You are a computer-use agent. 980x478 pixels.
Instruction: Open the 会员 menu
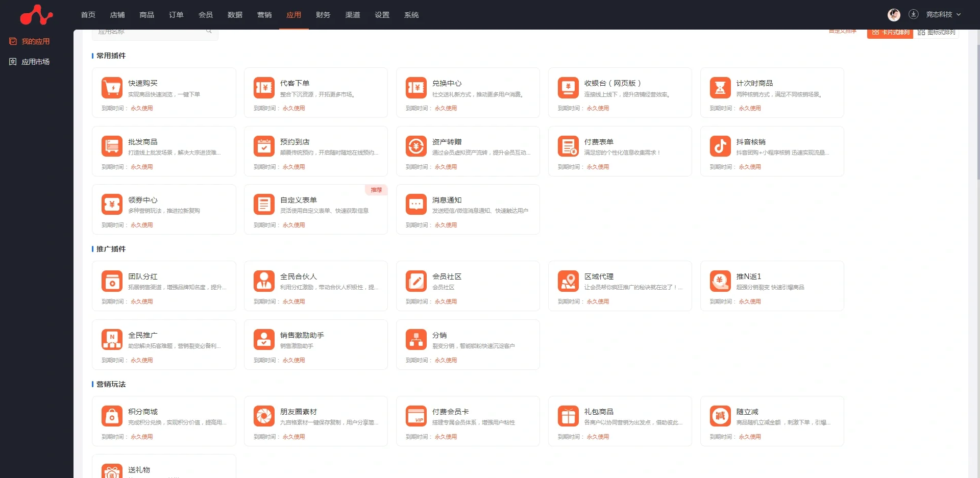206,15
